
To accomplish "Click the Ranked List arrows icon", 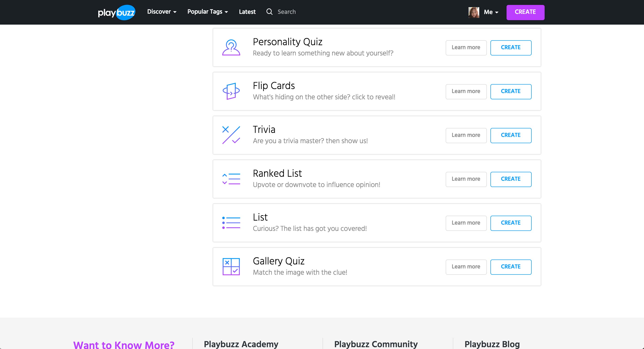I will tap(231, 179).
